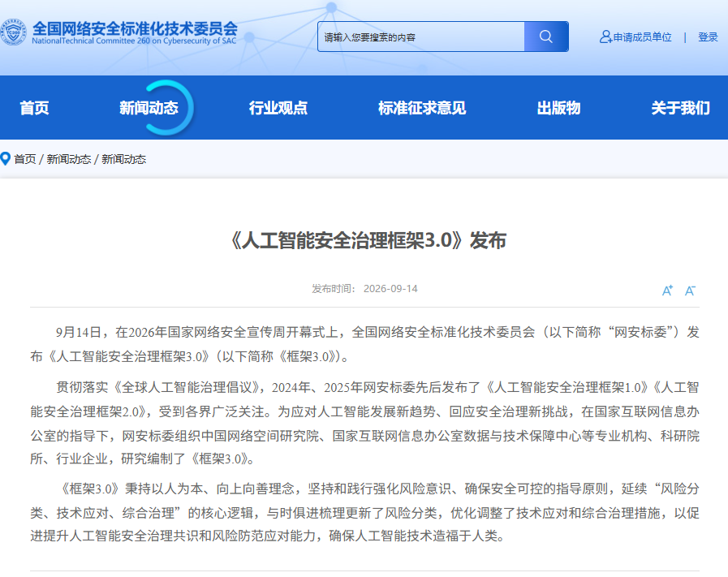This screenshot has height=577, width=728.
Task: Focus the search input field
Action: (421, 37)
